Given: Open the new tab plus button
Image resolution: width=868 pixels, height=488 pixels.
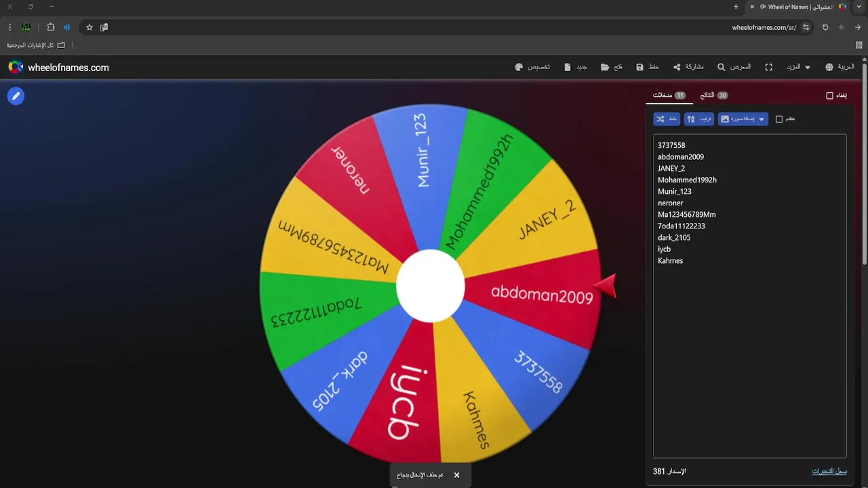Looking at the screenshot, I should (736, 7).
